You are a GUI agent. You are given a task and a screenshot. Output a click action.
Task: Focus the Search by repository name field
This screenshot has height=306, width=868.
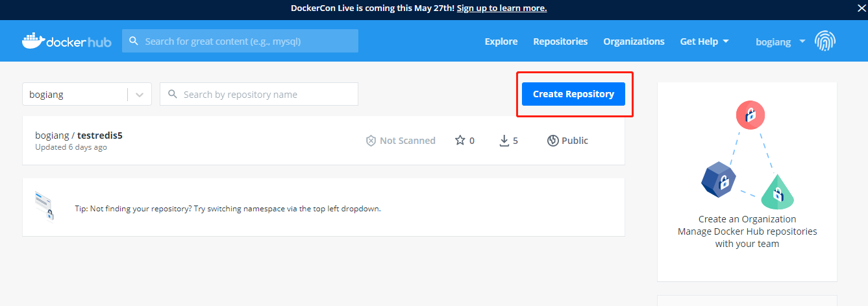[x=259, y=94]
